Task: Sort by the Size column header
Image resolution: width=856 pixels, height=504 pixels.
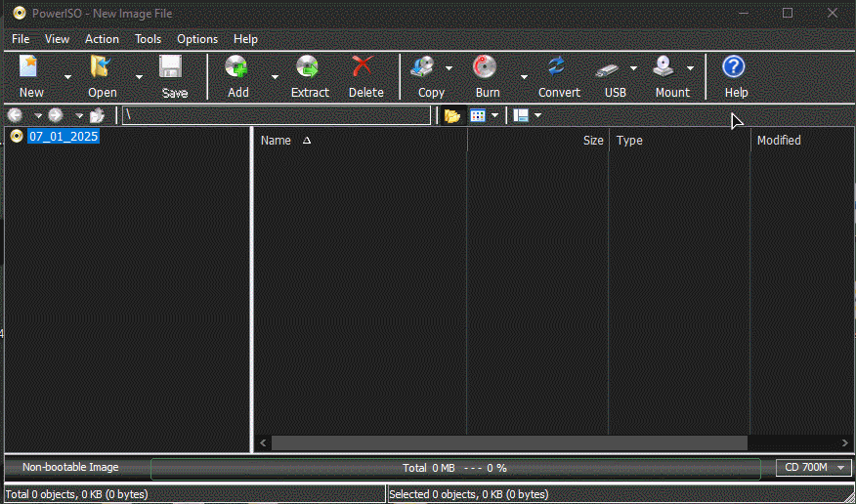Action: tap(537, 141)
